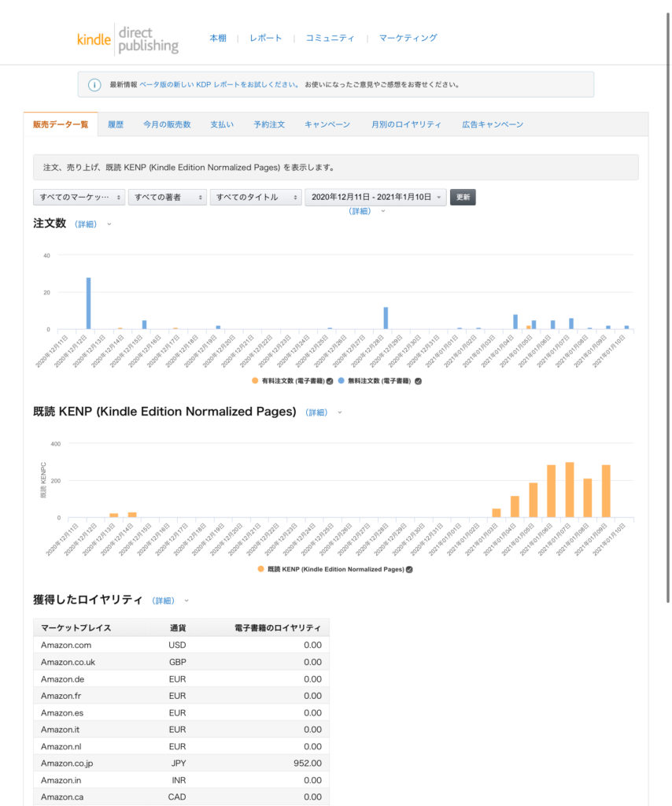Click the JPY currency cell
Viewport: 672px width, 806px height.
coord(179,763)
